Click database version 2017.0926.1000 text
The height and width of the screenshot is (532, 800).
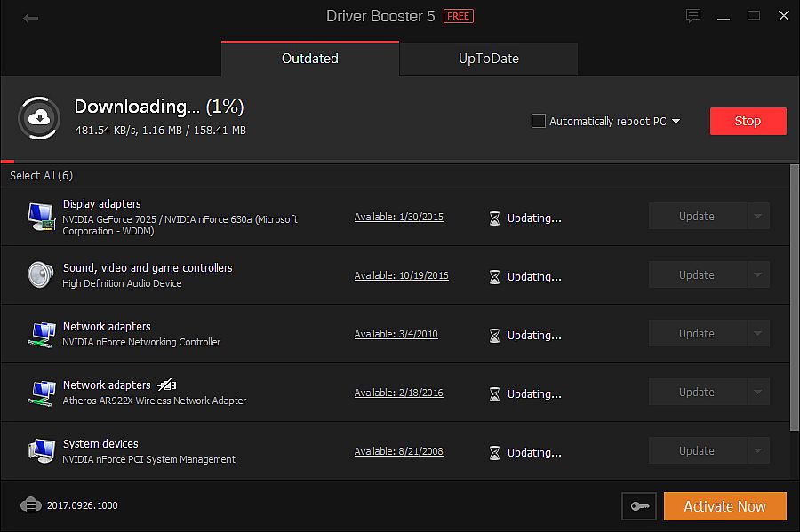click(82, 505)
